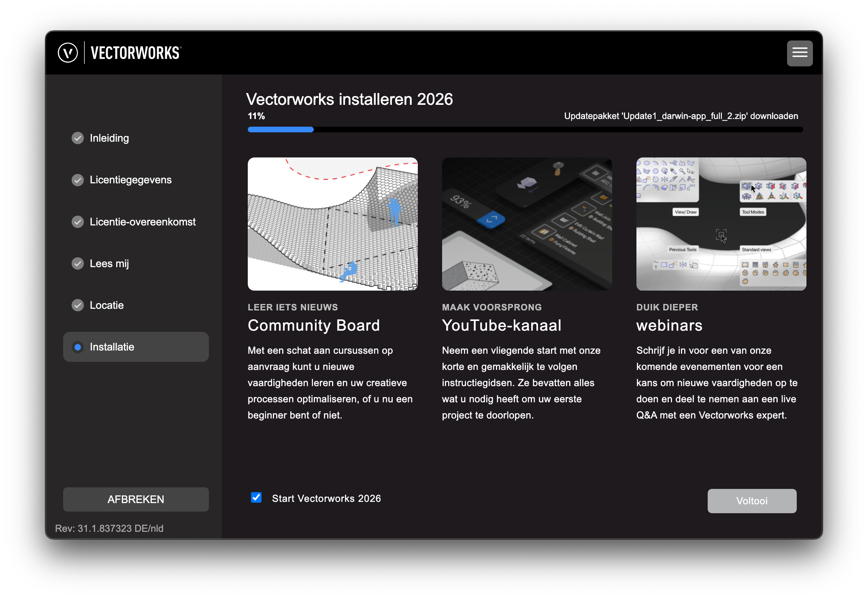Click the Licentie-overeenkomst checkmark icon

pos(78,222)
